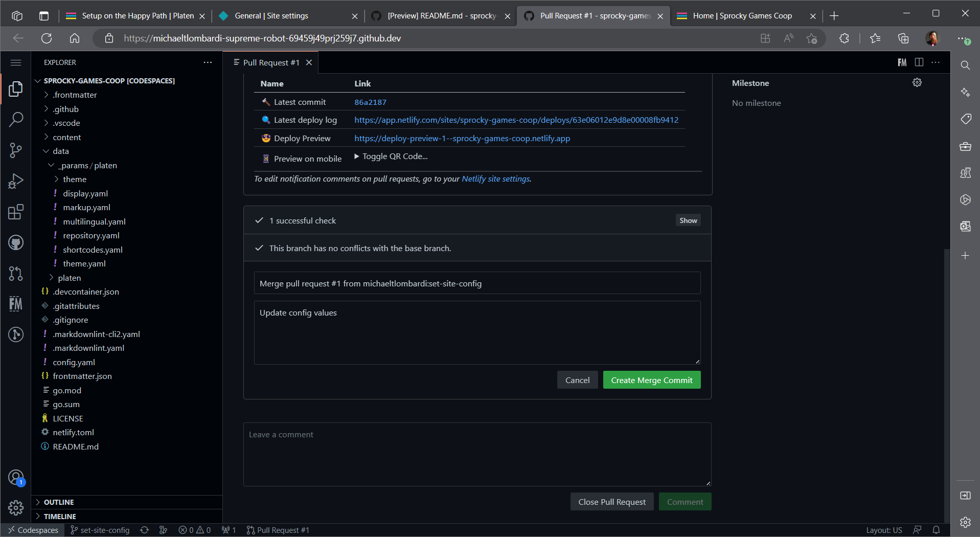Collapse the data folder

coord(60,151)
